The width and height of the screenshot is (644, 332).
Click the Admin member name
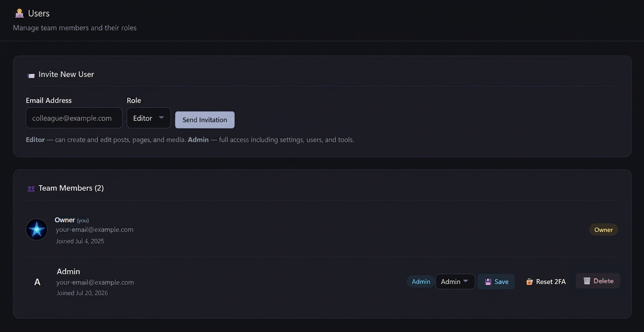click(x=69, y=271)
